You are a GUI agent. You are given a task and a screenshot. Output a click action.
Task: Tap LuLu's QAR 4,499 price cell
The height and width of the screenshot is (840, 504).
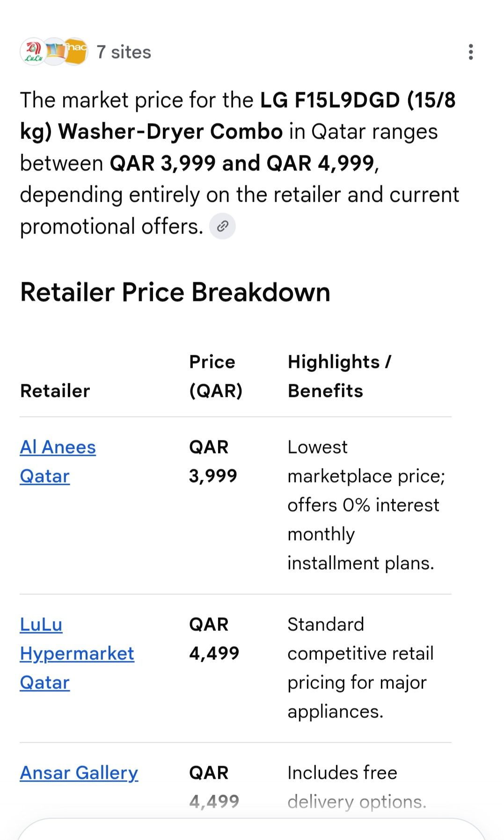point(214,639)
